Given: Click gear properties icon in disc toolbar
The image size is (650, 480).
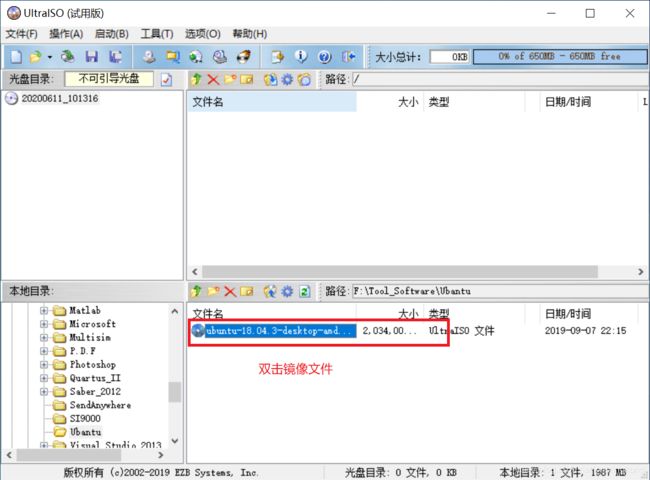Looking at the screenshot, I should (x=287, y=79).
